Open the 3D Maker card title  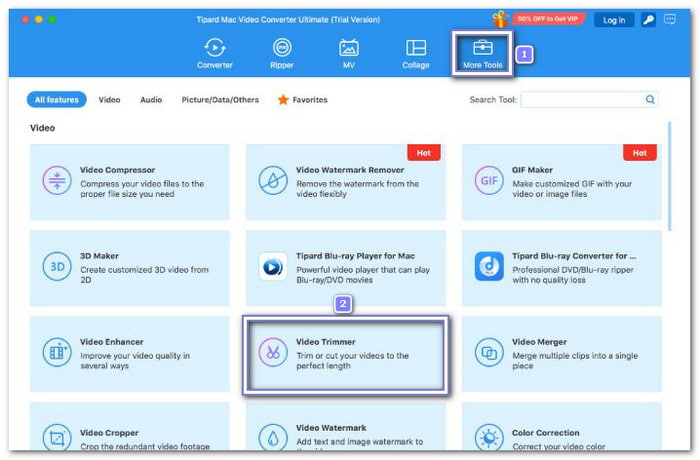[99, 256]
